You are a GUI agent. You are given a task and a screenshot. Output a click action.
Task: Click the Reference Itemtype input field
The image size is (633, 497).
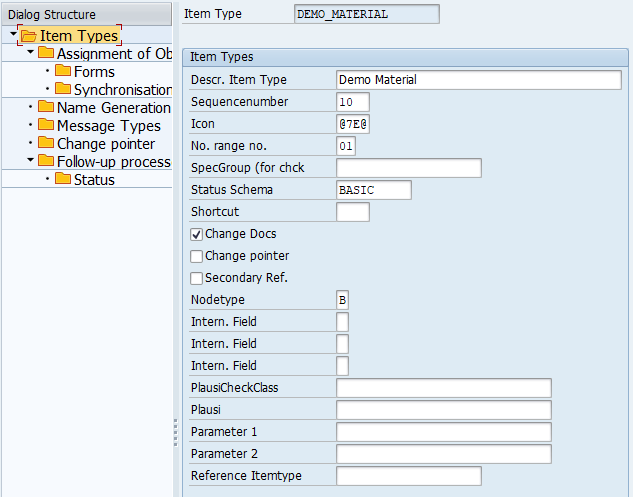(409, 476)
